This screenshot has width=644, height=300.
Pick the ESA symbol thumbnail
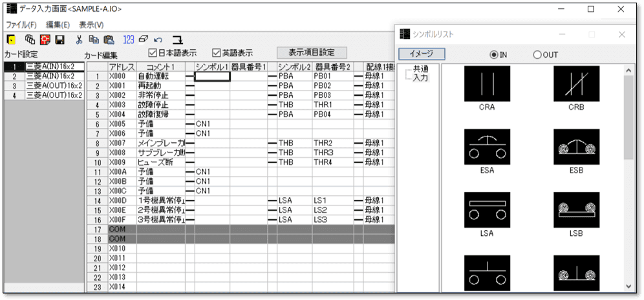click(487, 147)
